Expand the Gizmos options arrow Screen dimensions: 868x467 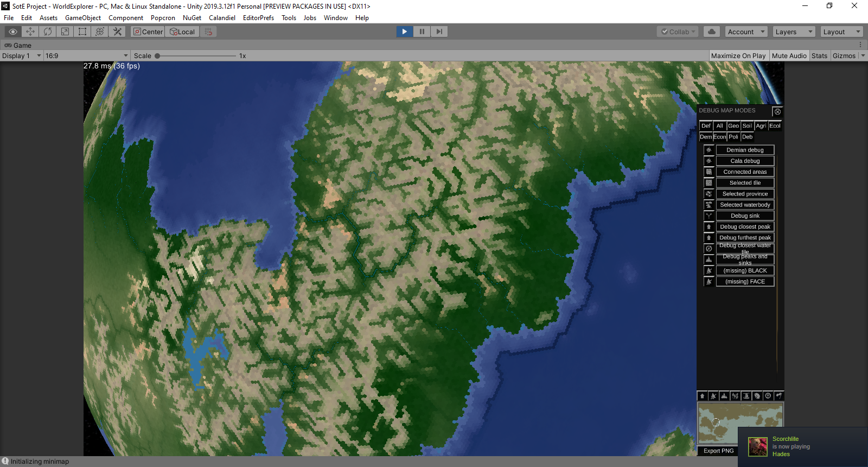tap(863, 55)
